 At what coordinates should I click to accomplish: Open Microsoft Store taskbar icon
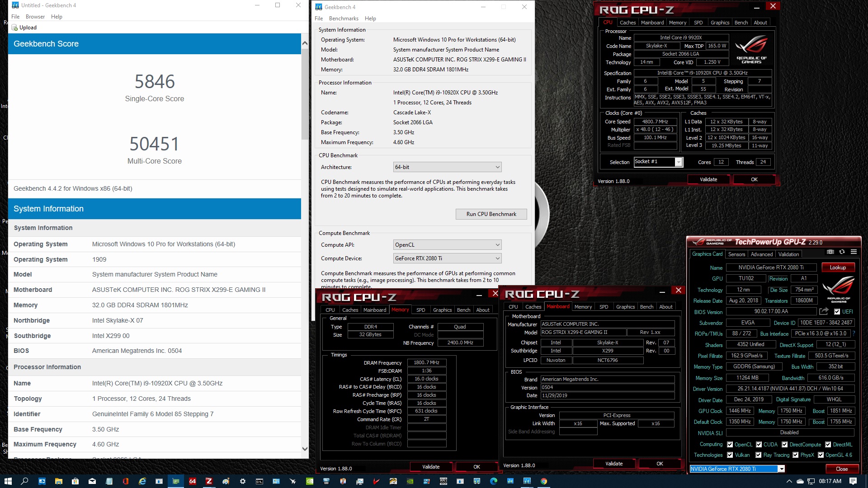coord(75,481)
